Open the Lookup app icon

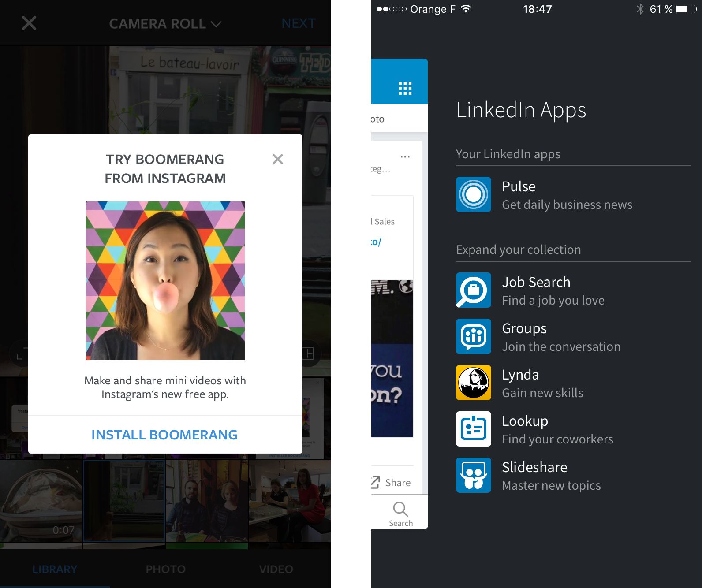tap(474, 429)
